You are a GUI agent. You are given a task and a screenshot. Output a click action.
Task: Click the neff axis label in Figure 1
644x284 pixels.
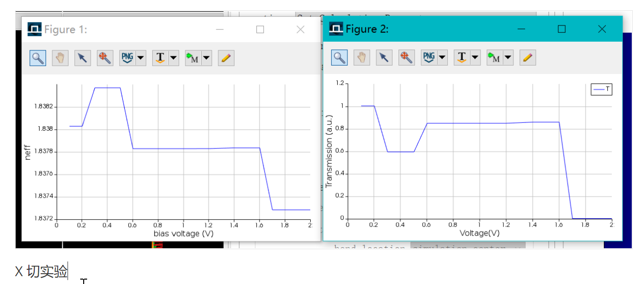[x=27, y=152]
